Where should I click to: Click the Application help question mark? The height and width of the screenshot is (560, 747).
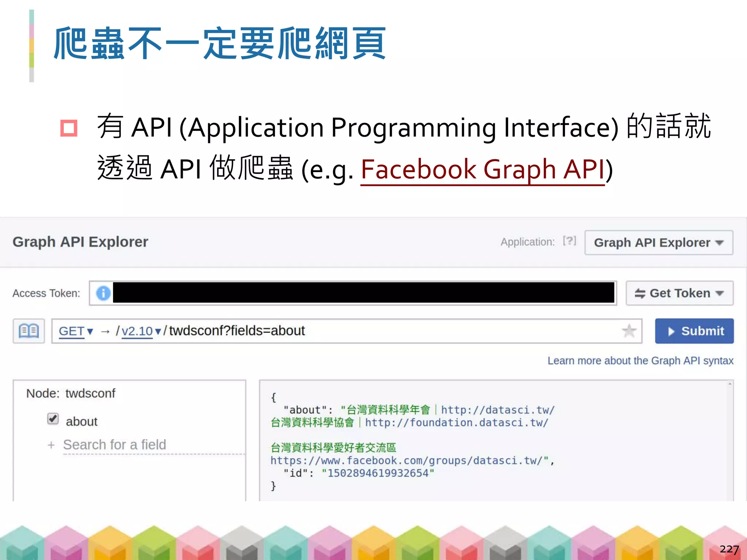click(569, 241)
